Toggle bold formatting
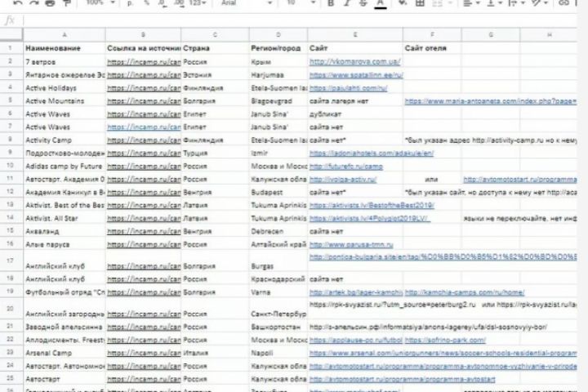 331,3
